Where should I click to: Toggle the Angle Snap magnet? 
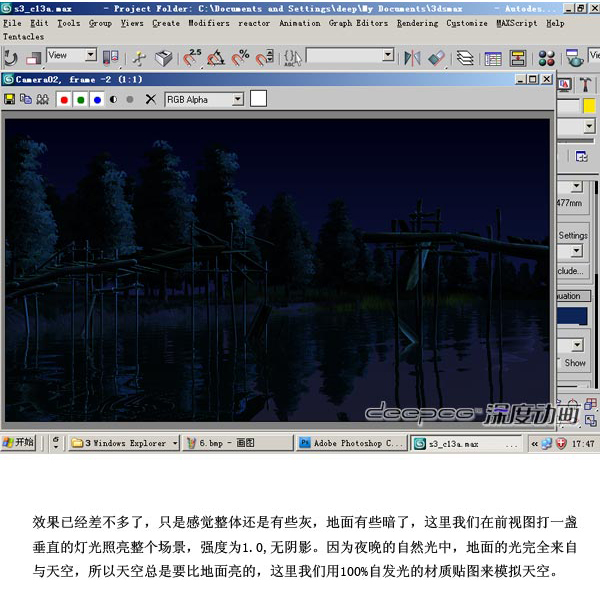216,58
